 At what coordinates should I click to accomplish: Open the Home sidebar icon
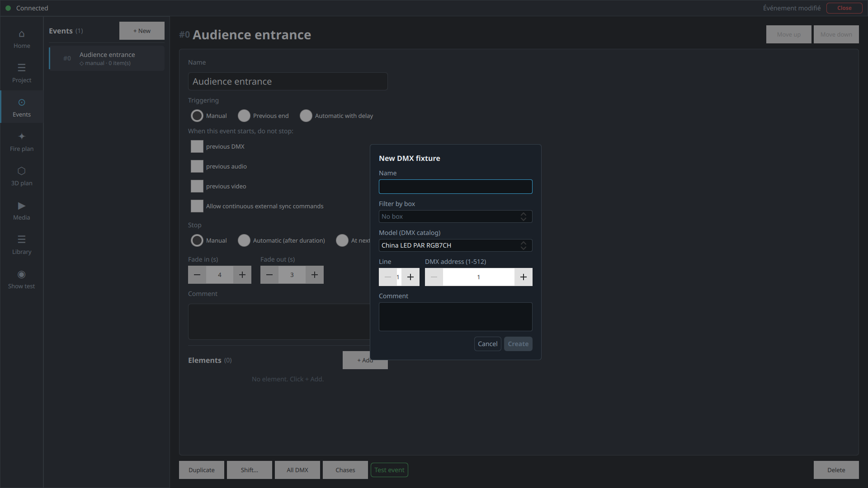[22, 39]
